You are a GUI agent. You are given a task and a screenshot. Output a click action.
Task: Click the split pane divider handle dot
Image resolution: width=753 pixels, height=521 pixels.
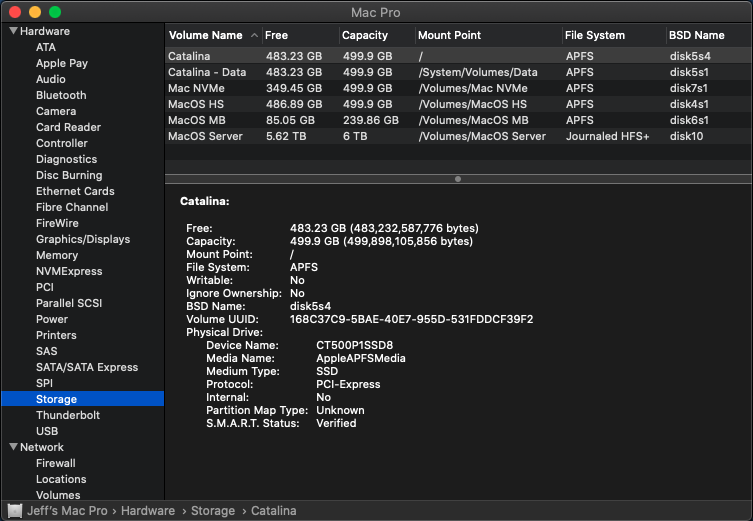coord(458,179)
